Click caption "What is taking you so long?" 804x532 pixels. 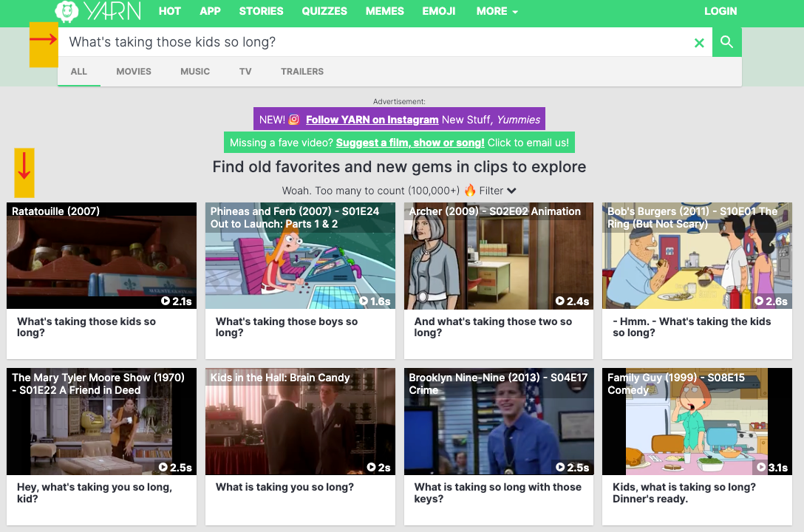[285, 487]
